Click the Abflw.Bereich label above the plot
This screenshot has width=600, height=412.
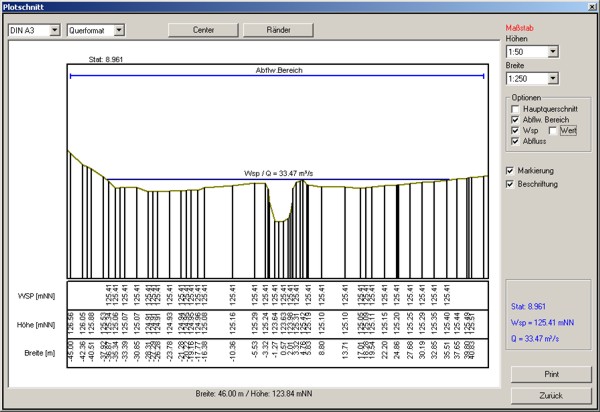pos(278,70)
